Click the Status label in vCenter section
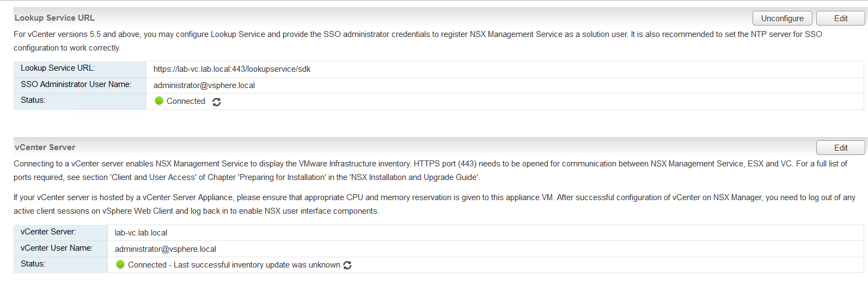Image resolution: width=868 pixels, height=304 pixels. (x=33, y=264)
